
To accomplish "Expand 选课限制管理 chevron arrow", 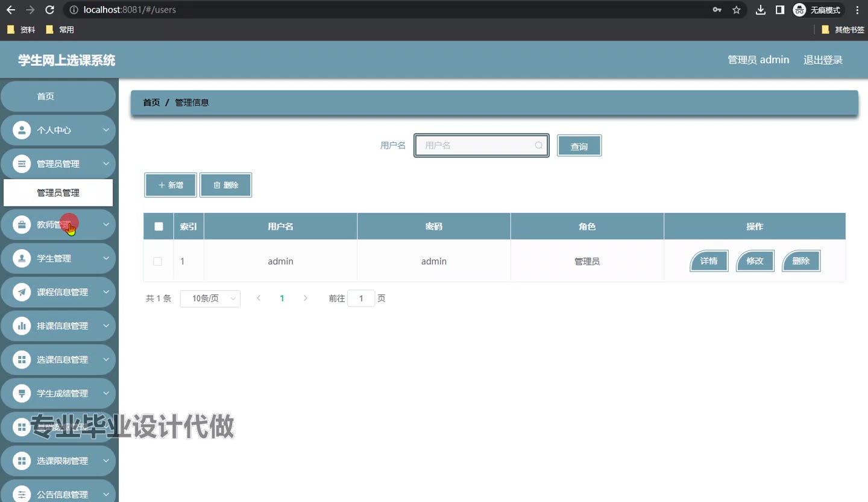I will [106, 461].
